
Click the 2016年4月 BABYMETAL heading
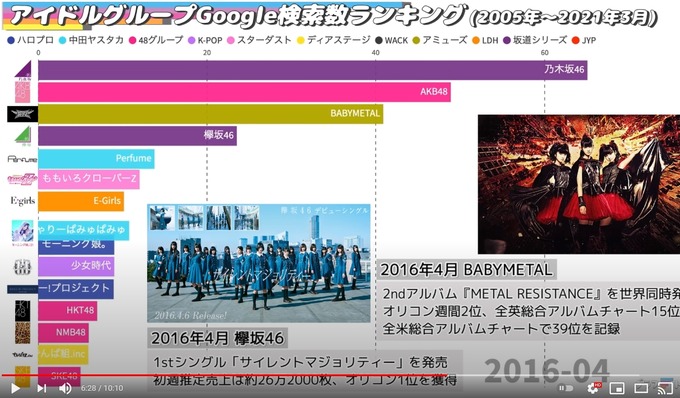[467, 270]
